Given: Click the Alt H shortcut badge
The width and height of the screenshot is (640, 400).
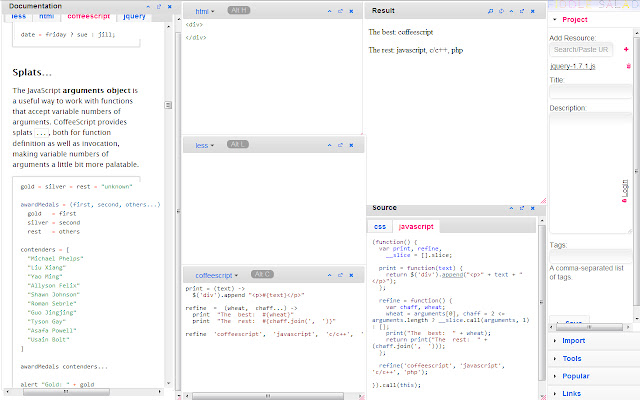Looking at the screenshot, I should (239, 10).
